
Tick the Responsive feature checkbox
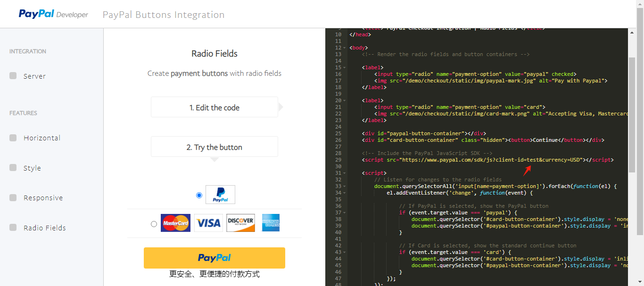[x=13, y=197]
